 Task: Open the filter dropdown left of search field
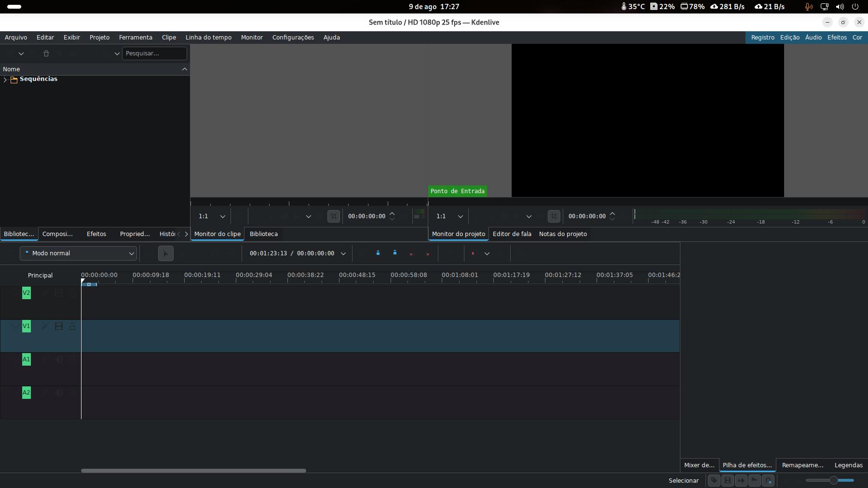117,53
